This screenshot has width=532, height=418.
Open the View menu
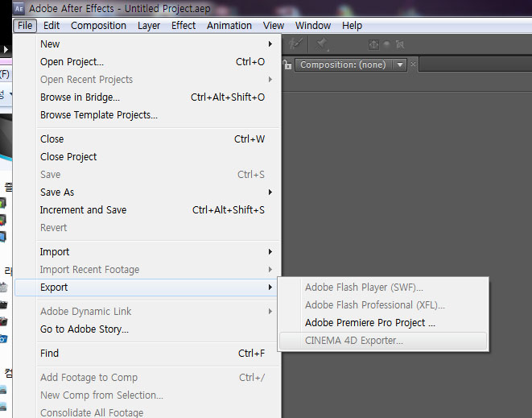[274, 26]
